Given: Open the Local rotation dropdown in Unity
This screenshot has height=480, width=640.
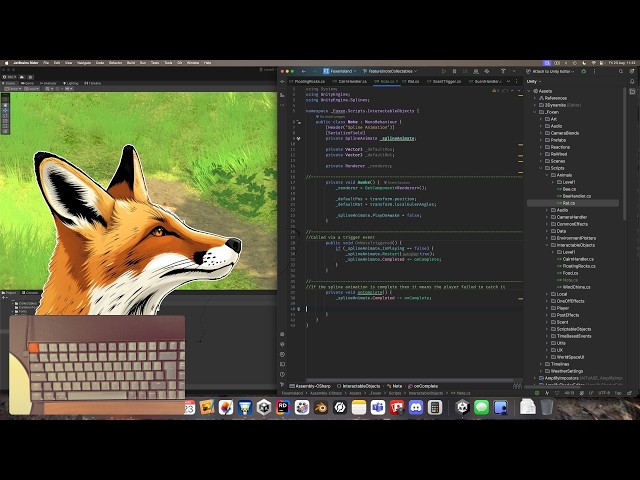Looking at the screenshot, I should click(31, 89).
